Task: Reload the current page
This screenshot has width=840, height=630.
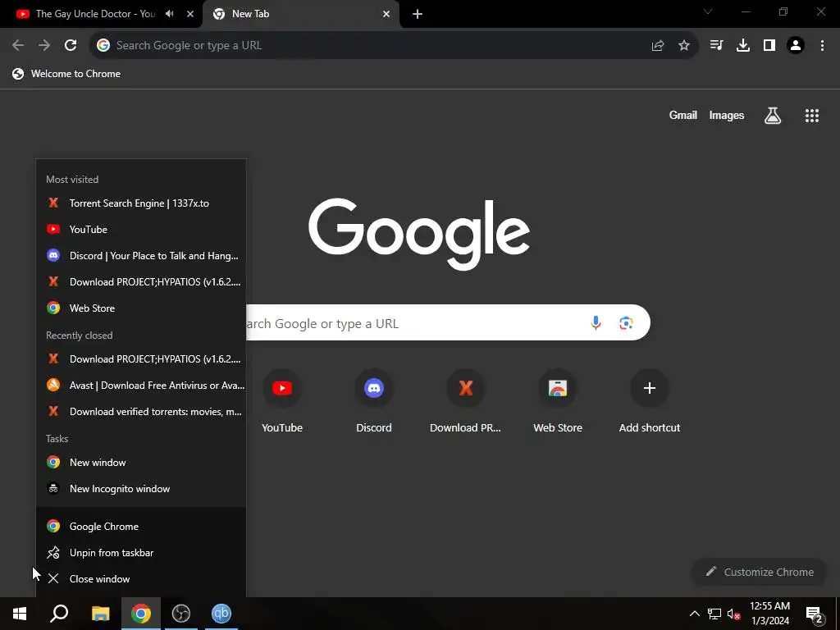Action: [71, 46]
